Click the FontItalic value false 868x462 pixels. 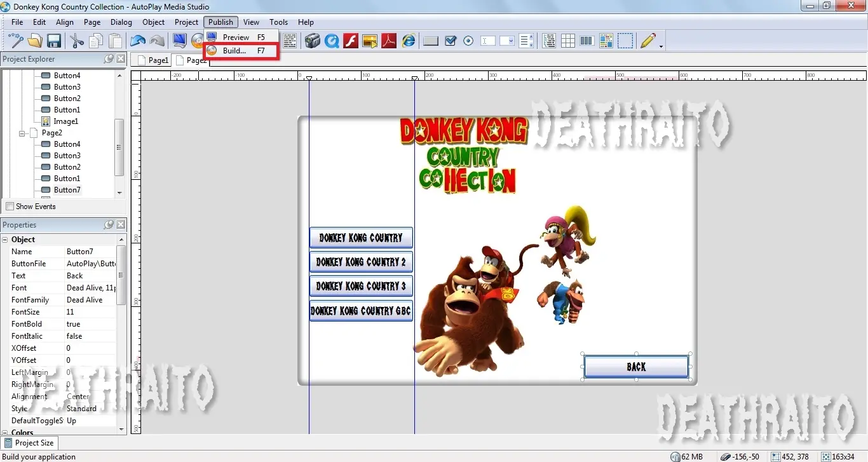(x=91, y=336)
